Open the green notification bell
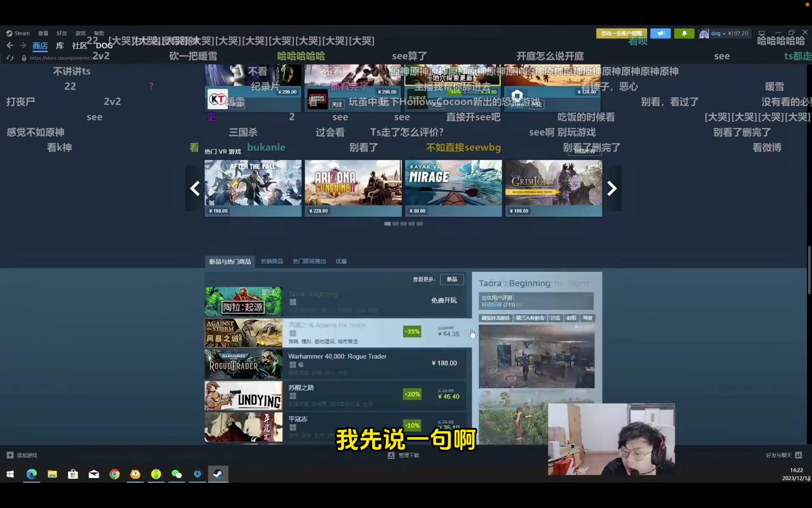This screenshot has width=812, height=508. tap(684, 33)
